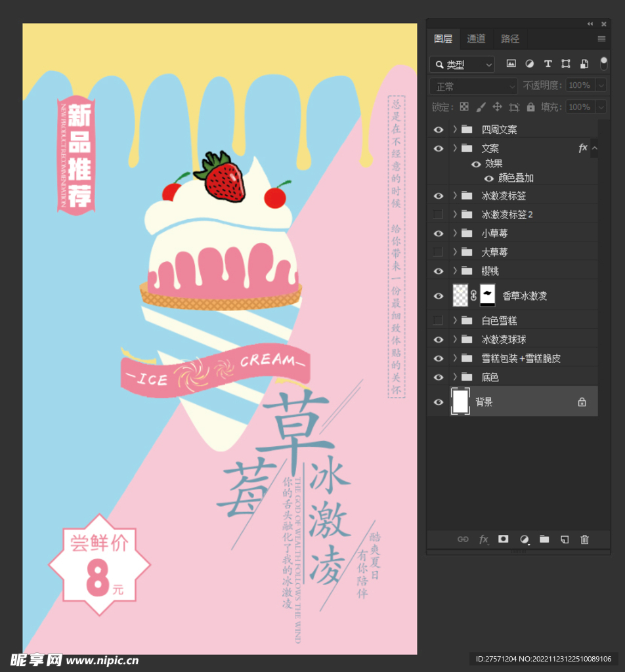Open the layer style (fx) menu
Screen dimensions: 625x672
coord(484,539)
